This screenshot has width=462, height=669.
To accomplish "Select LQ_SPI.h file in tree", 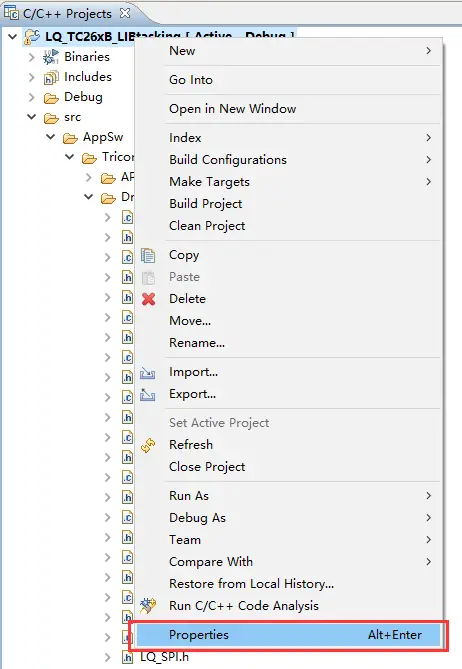I will (164, 657).
